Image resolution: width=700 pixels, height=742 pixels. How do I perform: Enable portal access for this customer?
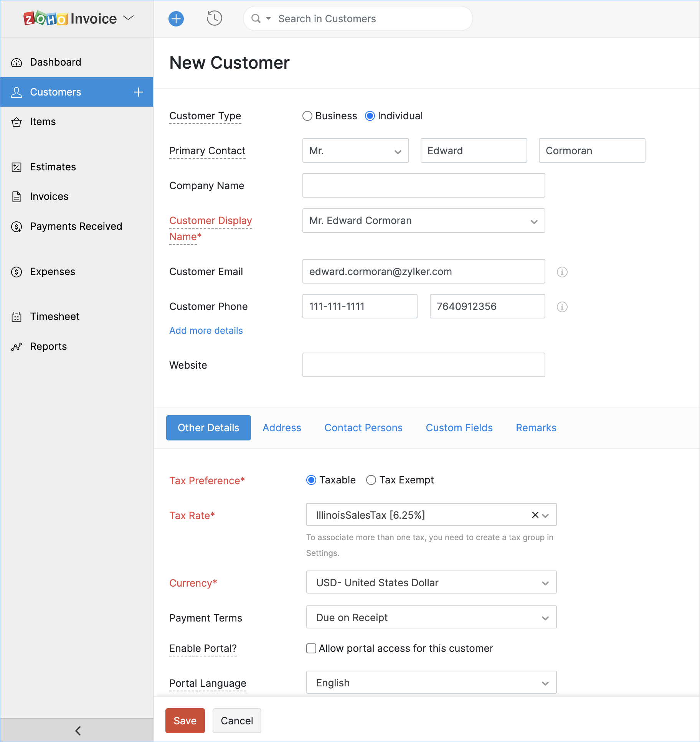311,648
